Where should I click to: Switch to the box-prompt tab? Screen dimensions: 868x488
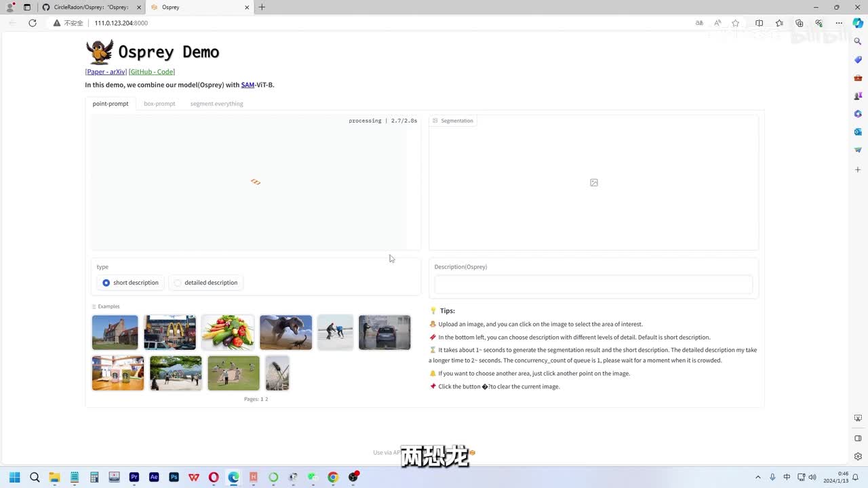pos(159,104)
